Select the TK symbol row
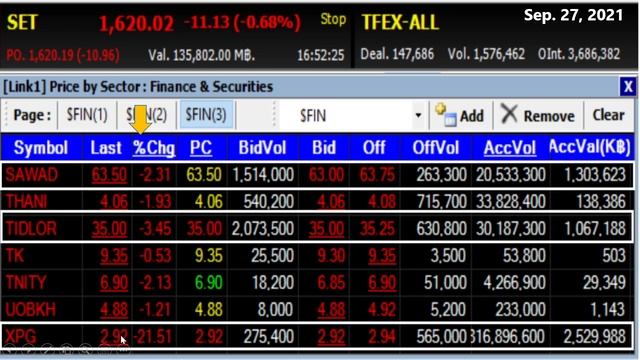Screen dimensions: 640x360 coord(318,256)
